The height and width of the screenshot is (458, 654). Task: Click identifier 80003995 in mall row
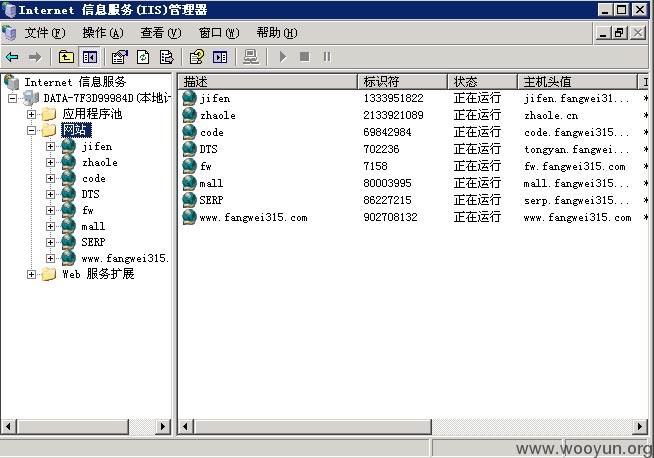pyautogui.click(x=387, y=183)
